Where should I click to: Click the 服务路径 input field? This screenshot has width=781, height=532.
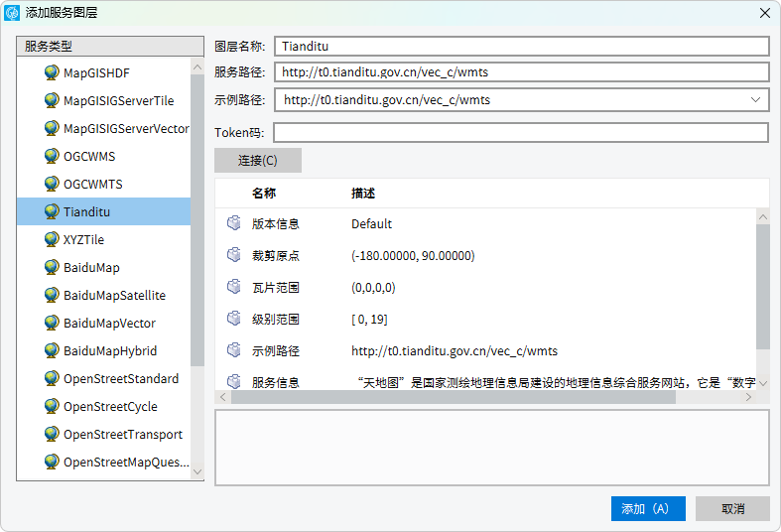[522, 72]
